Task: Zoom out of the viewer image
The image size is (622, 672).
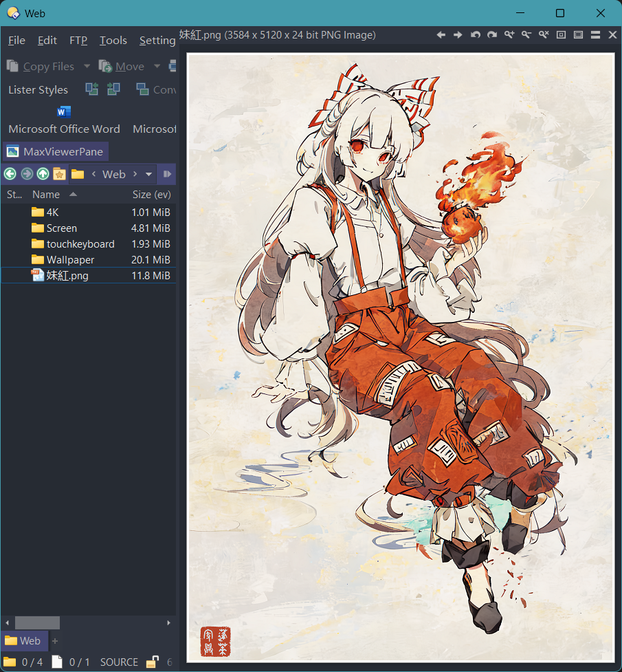Action: pos(526,34)
